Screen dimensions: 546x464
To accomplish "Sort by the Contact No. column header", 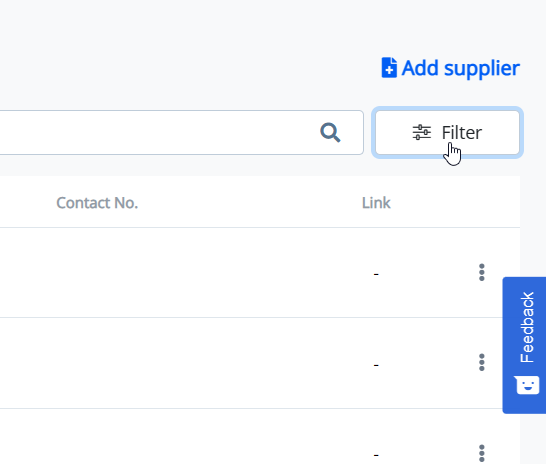I will point(97,203).
